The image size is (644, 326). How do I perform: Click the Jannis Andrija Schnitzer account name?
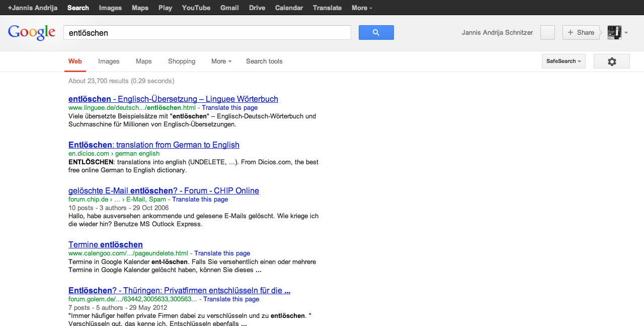pyautogui.click(x=497, y=33)
